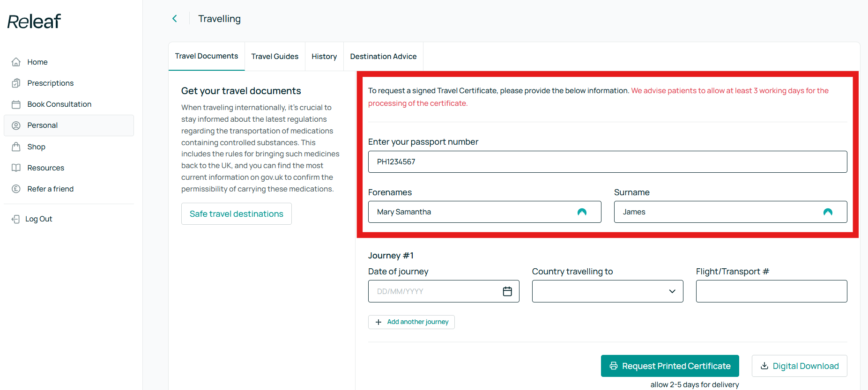The height and width of the screenshot is (390, 868).
Task: Select the Destination Advice tab
Action: [x=383, y=56]
